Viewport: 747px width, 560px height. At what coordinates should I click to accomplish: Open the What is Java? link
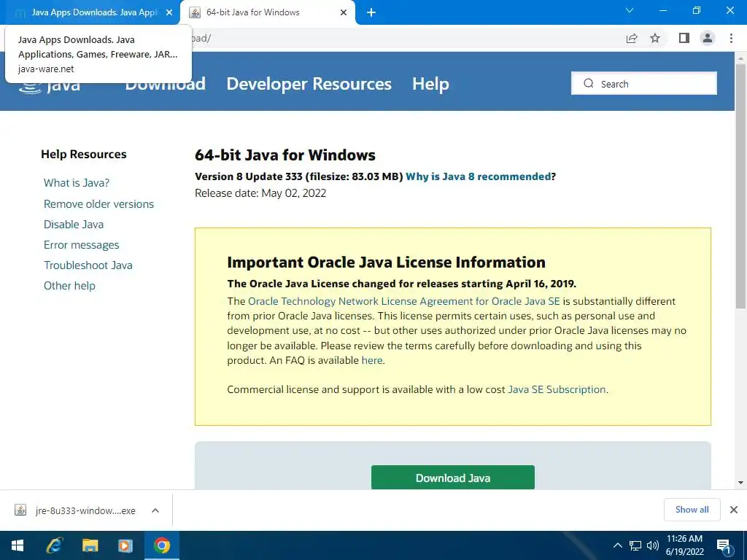coord(76,183)
